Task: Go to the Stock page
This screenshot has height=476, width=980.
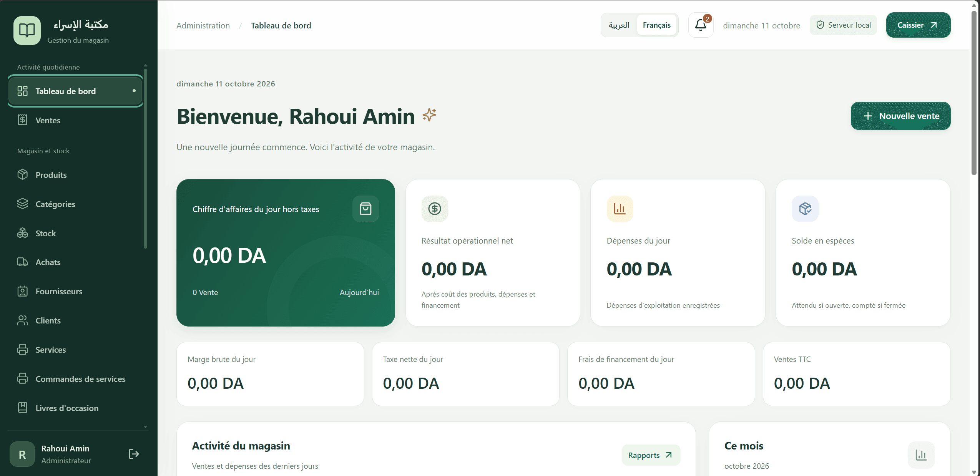Action: (x=75, y=233)
